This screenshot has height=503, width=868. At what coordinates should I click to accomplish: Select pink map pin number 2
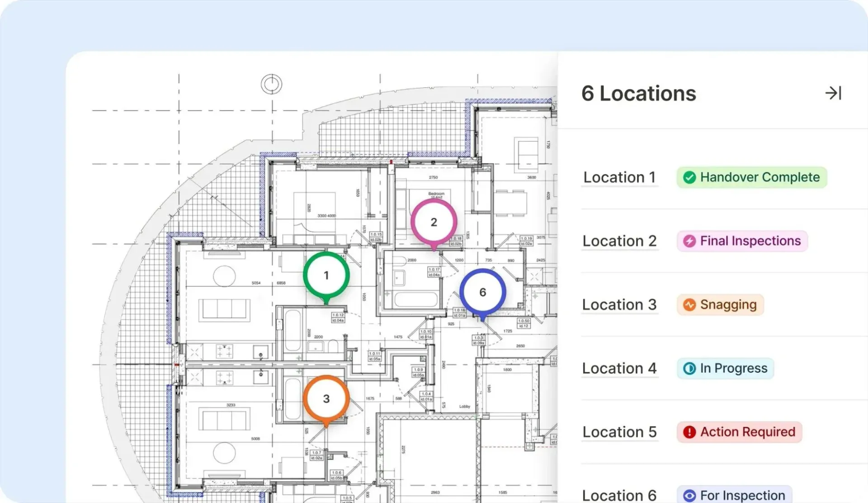coord(434,222)
